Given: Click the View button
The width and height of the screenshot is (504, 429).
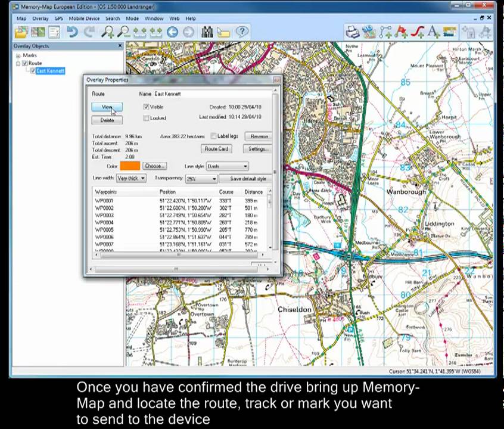Looking at the screenshot, I should pos(107,107).
